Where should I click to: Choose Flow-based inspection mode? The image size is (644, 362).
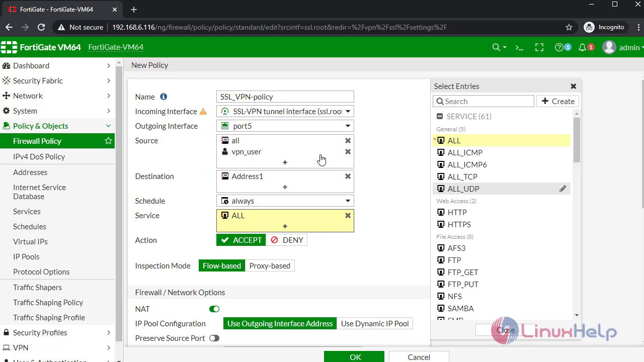(x=222, y=266)
